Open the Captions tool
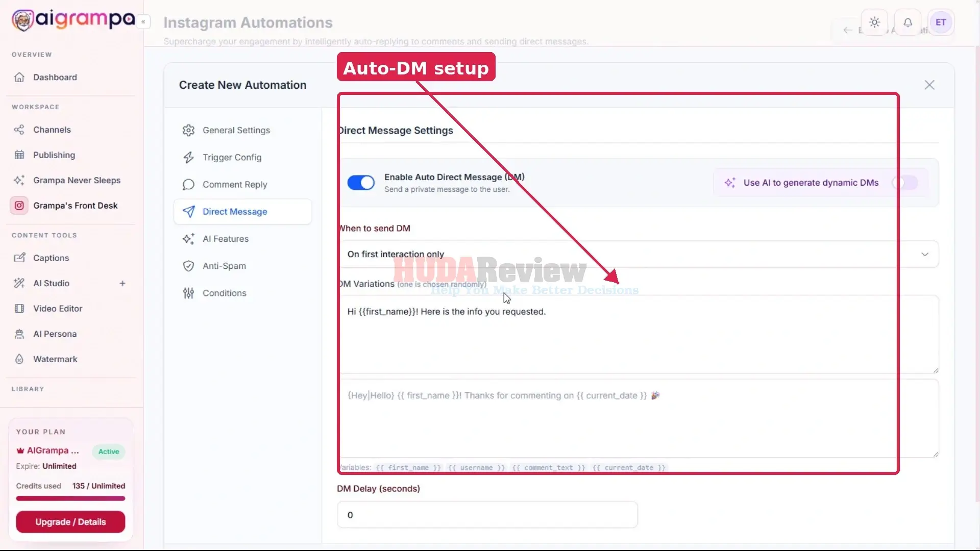This screenshot has height=551, width=980. 51,258
